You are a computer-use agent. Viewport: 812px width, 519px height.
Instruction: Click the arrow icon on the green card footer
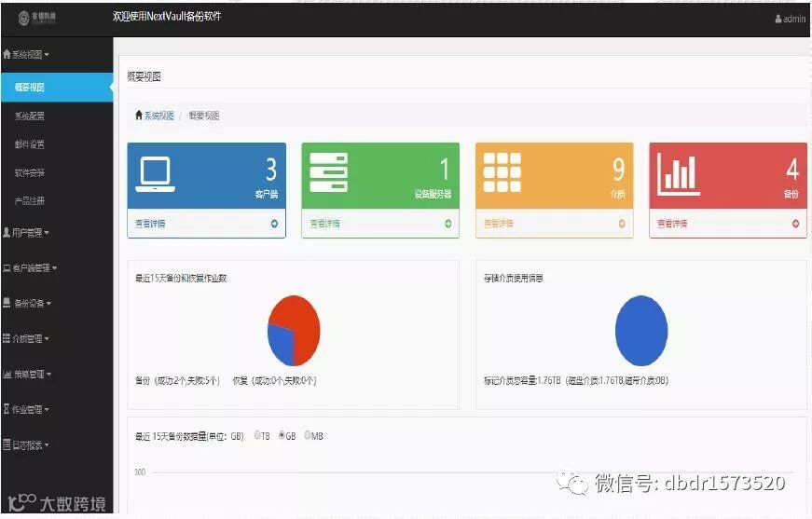click(447, 224)
